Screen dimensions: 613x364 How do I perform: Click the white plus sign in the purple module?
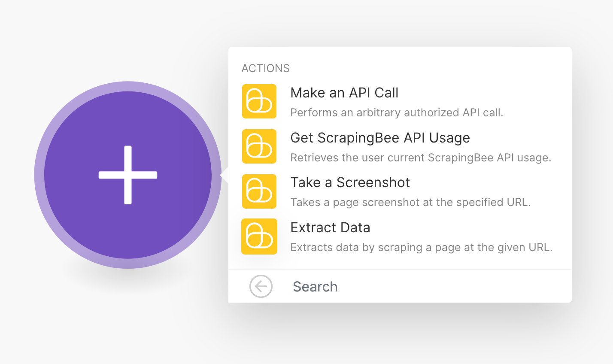(x=128, y=175)
